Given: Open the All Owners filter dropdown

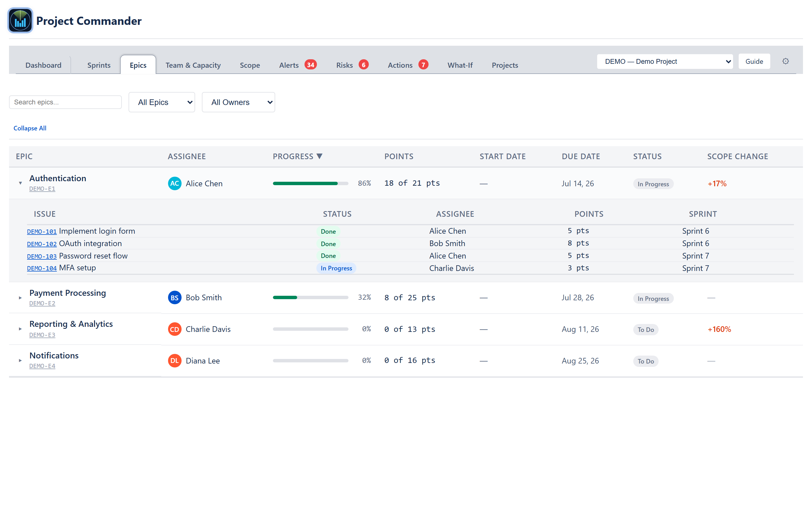Looking at the screenshot, I should (238, 102).
